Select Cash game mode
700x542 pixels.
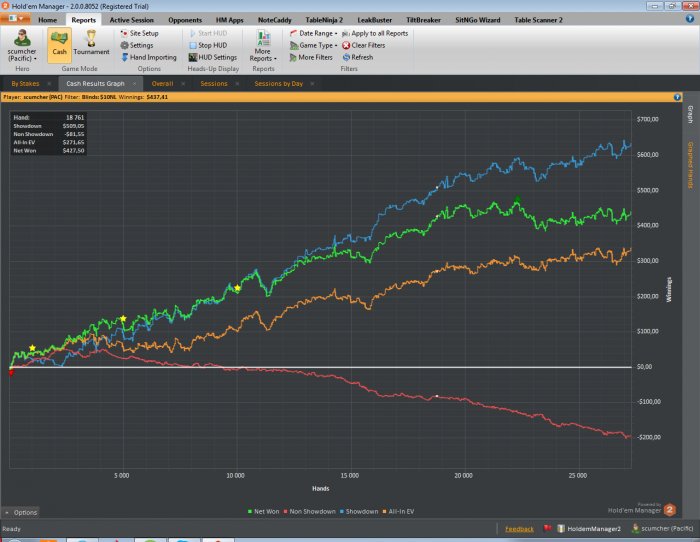pyautogui.click(x=59, y=45)
